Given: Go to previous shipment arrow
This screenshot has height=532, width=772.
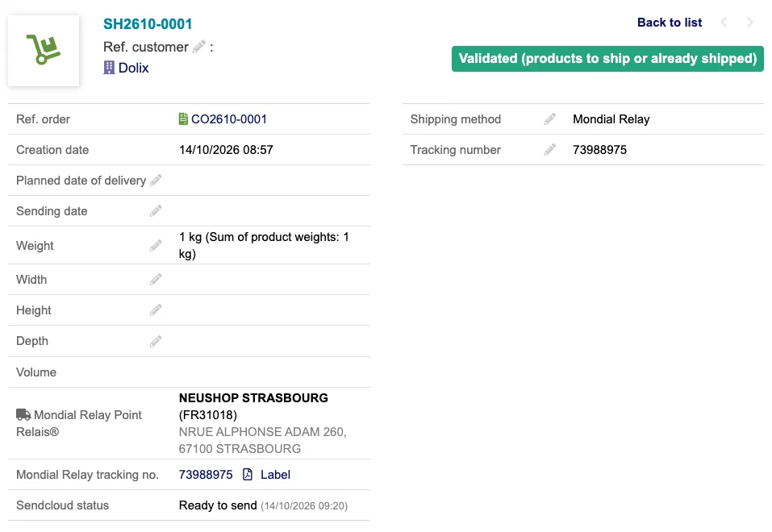Looking at the screenshot, I should (x=724, y=22).
